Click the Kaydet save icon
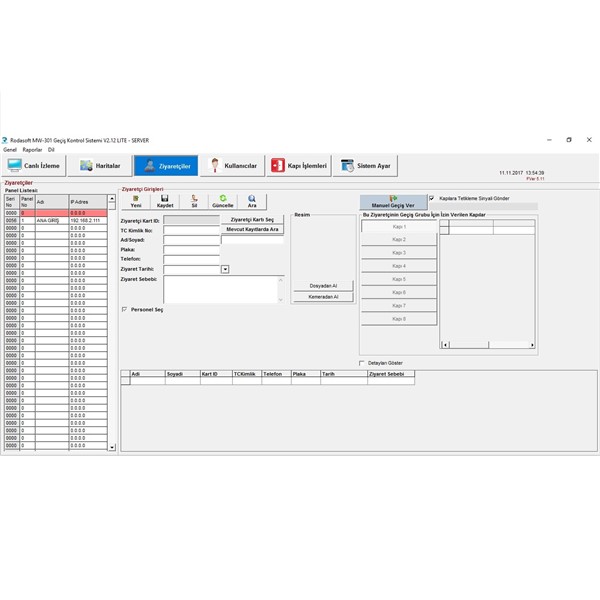 tap(165, 201)
